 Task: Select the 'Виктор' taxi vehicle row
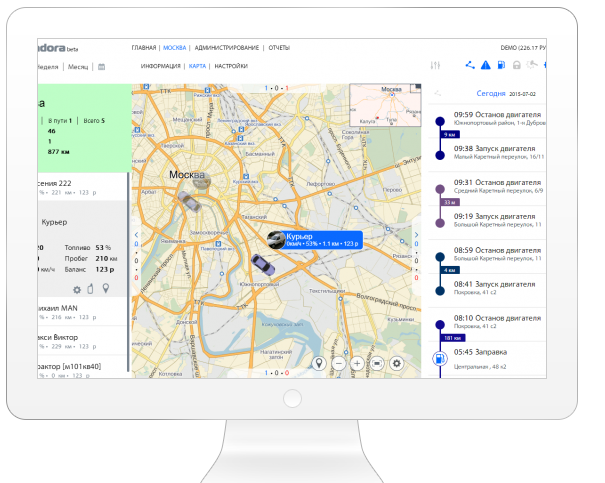click(x=83, y=341)
